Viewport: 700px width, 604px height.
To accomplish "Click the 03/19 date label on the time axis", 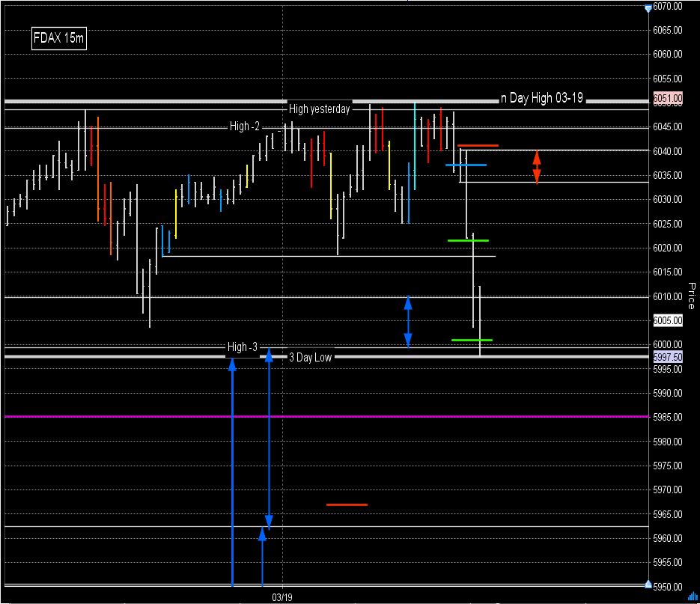I will (x=282, y=597).
